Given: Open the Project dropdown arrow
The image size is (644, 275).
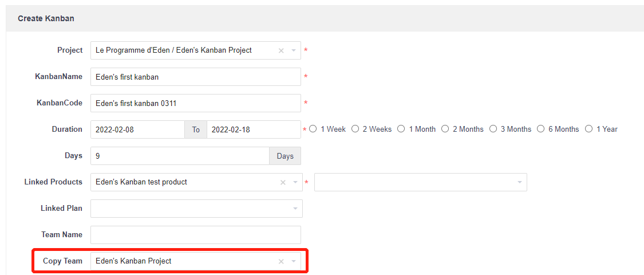Looking at the screenshot, I should [294, 50].
